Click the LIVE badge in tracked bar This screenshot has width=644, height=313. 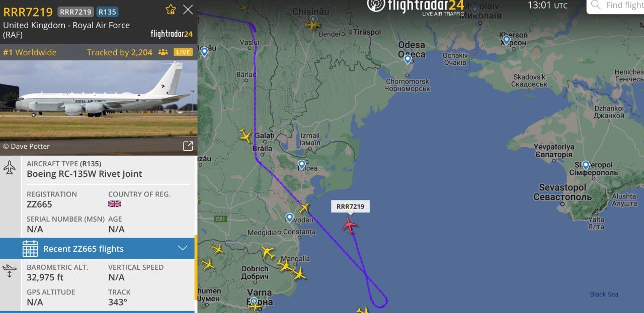(x=183, y=52)
